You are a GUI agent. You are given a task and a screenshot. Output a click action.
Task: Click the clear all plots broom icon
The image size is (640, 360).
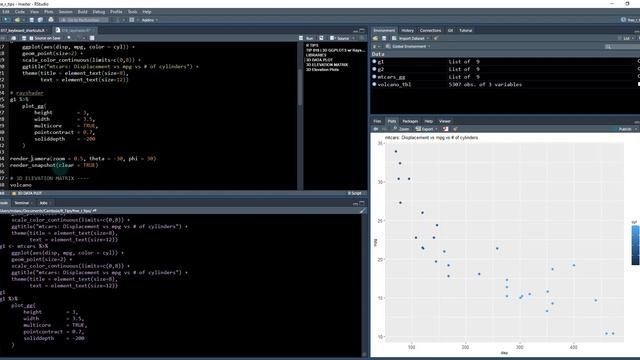tap(455, 129)
